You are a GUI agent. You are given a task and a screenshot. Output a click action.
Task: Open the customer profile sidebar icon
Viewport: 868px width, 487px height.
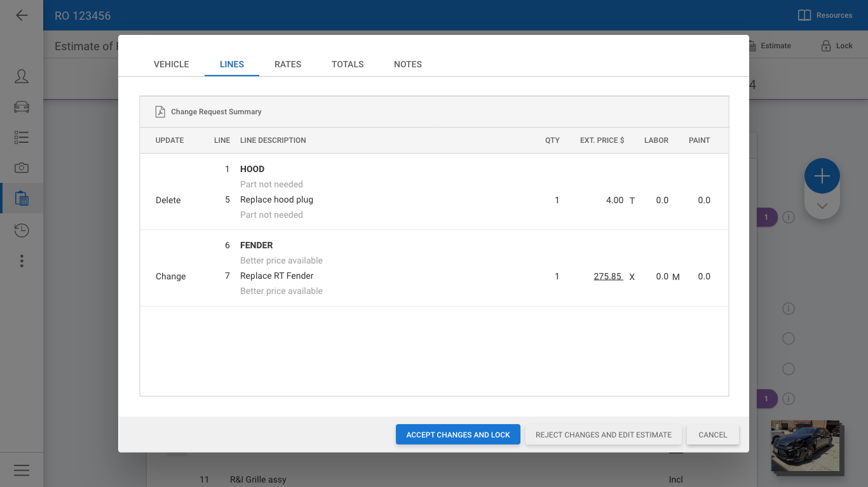22,77
